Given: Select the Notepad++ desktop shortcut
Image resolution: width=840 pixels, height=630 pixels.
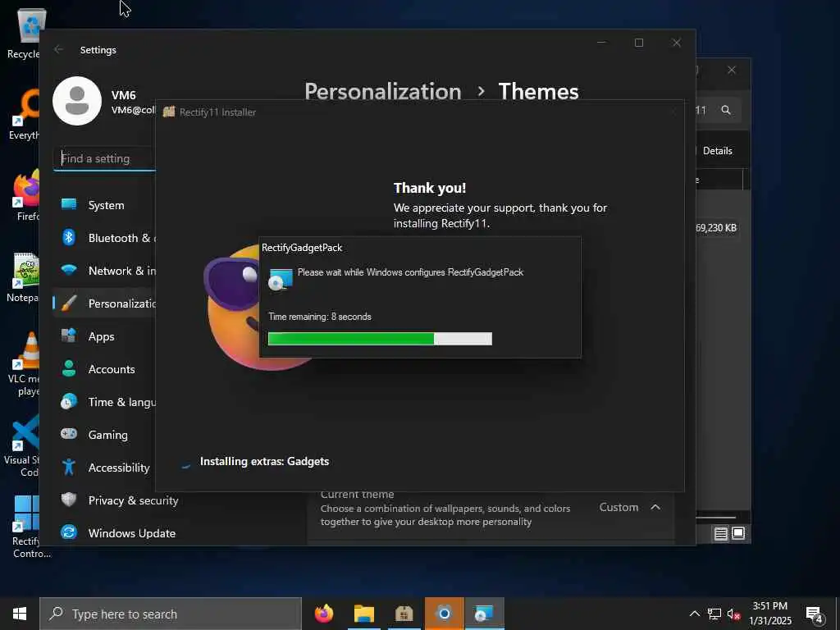Looking at the screenshot, I should [x=24, y=277].
